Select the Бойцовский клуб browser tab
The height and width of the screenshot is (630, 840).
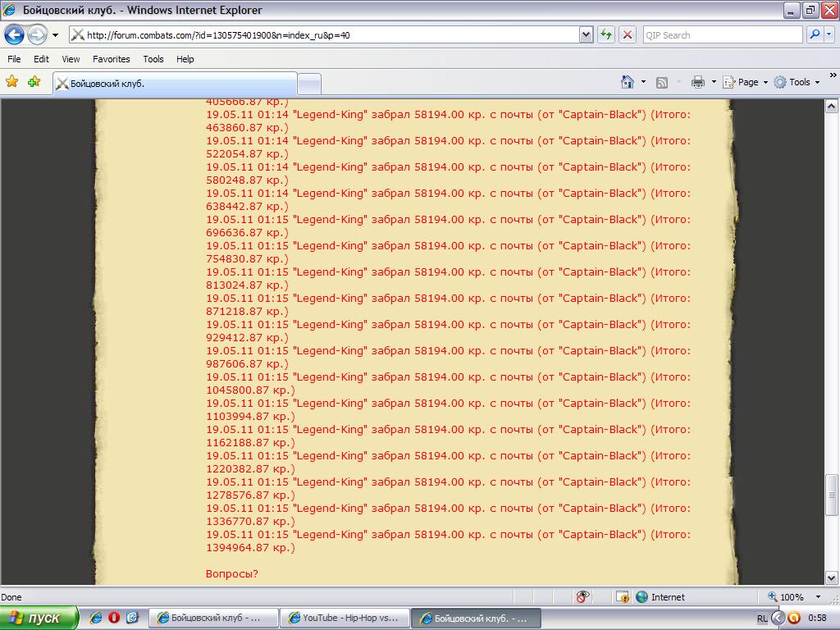click(x=175, y=84)
